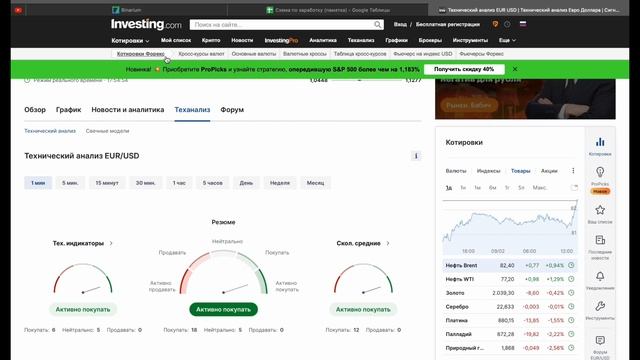Select the 15 минут timeframe

[107, 183]
